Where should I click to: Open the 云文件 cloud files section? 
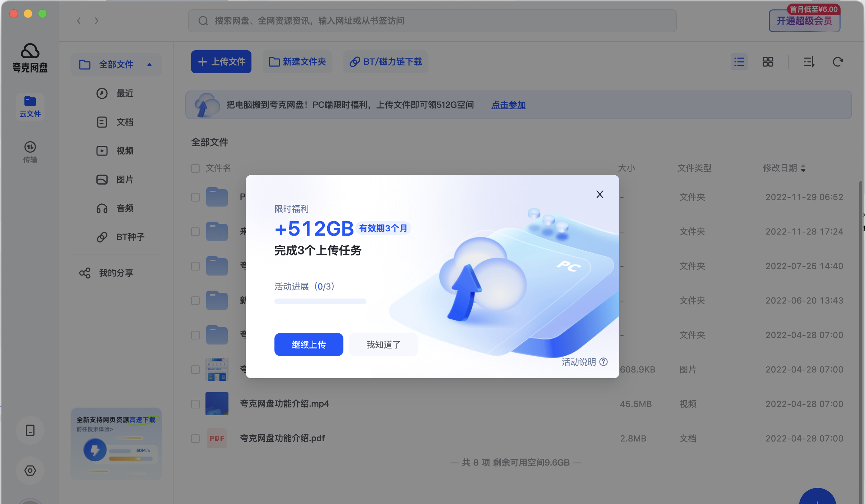(30, 107)
